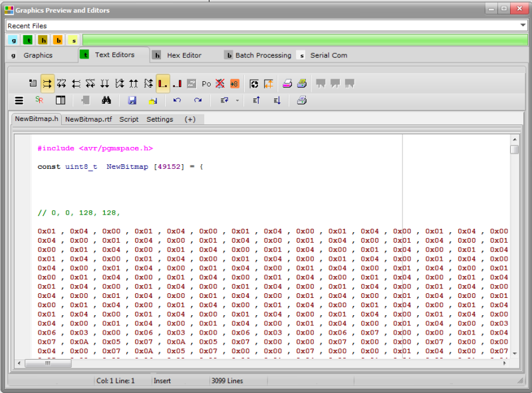Click the horizontal scrollbar thumb
Screen dimensions: 532x393
coord(48,363)
